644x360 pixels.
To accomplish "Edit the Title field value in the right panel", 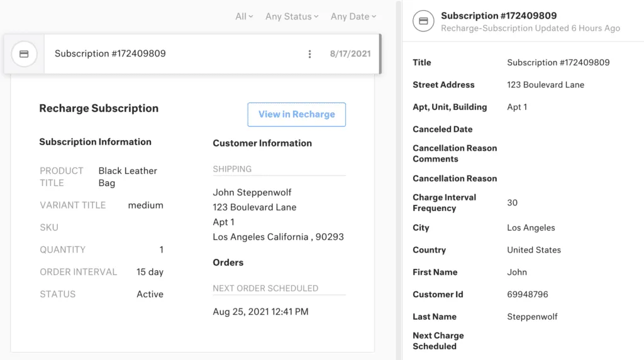I will (x=558, y=63).
